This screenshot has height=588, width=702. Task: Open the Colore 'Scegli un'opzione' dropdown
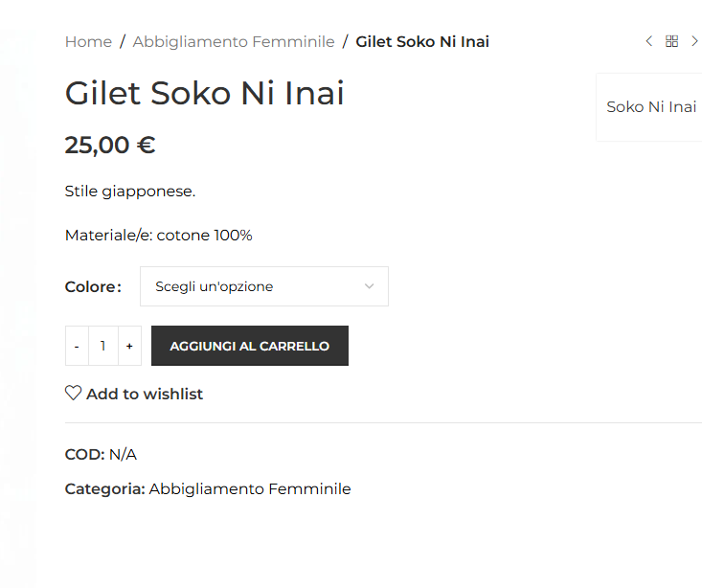pos(264,286)
